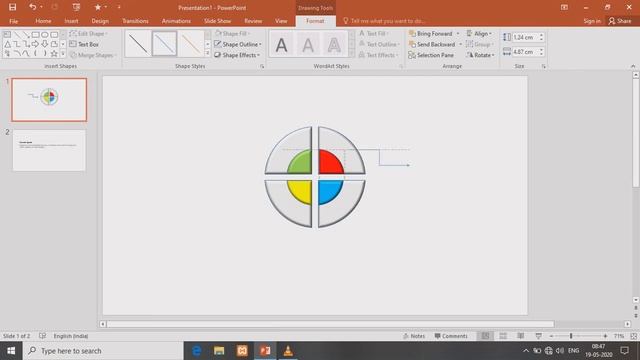640x360 pixels.
Task: Open Windows Start menu
Action: [x=11, y=351]
